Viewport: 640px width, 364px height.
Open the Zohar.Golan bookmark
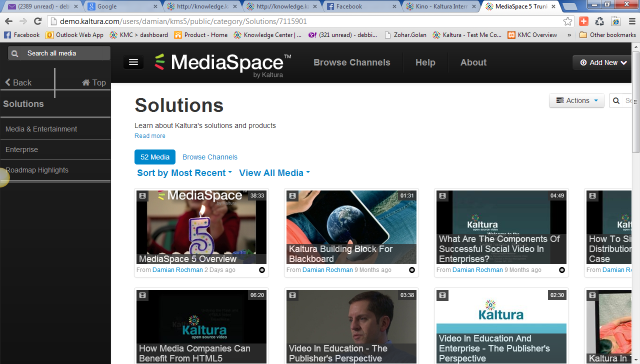click(405, 35)
